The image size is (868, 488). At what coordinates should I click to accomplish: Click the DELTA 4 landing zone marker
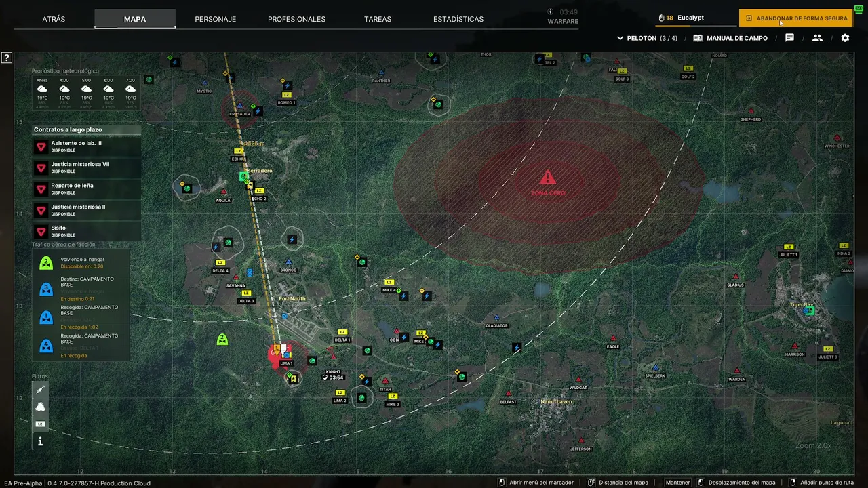[x=220, y=262]
